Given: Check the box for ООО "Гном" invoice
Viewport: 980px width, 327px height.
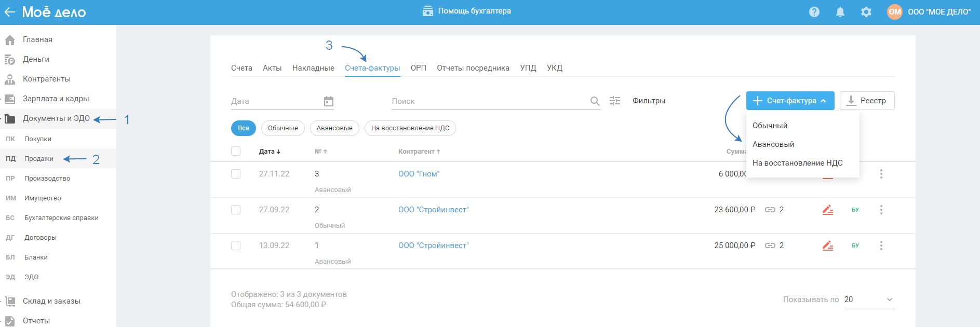Looking at the screenshot, I should click(x=236, y=174).
